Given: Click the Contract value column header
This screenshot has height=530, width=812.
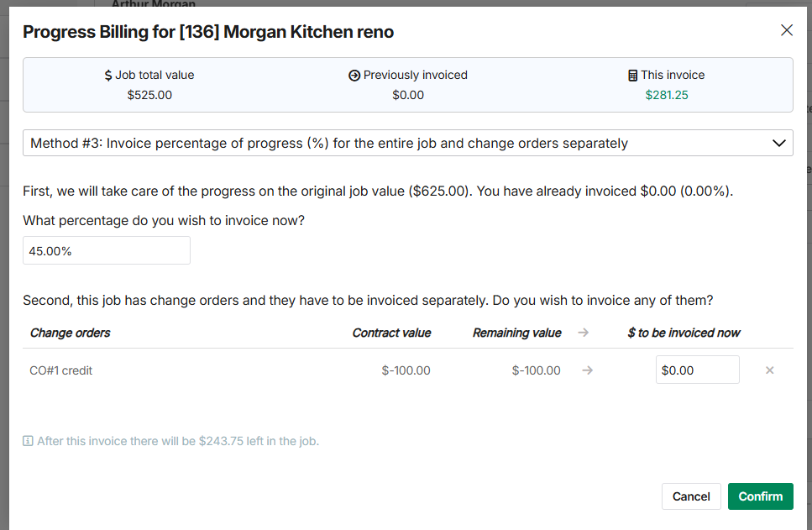Looking at the screenshot, I should coord(391,333).
